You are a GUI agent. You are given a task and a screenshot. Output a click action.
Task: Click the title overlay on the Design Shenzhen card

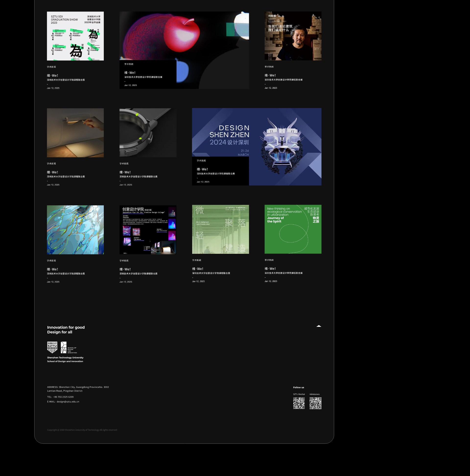(x=202, y=169)
